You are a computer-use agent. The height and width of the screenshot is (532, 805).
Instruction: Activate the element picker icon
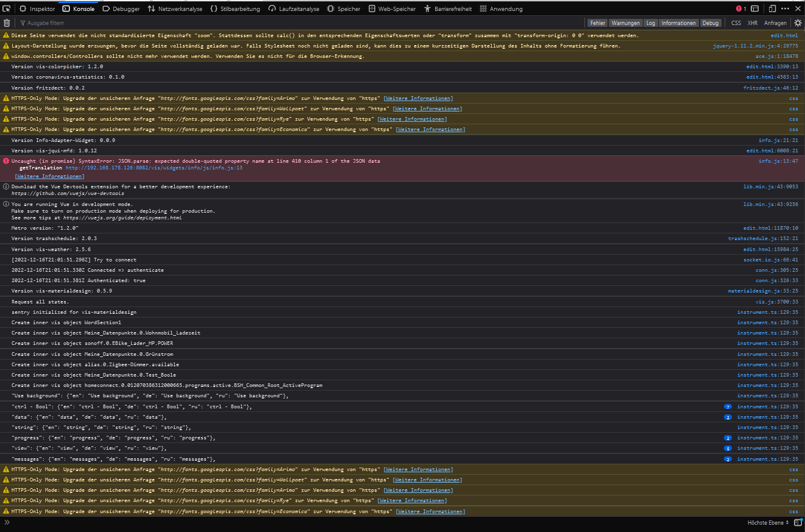pyautogui.click(x=6, y=9)
